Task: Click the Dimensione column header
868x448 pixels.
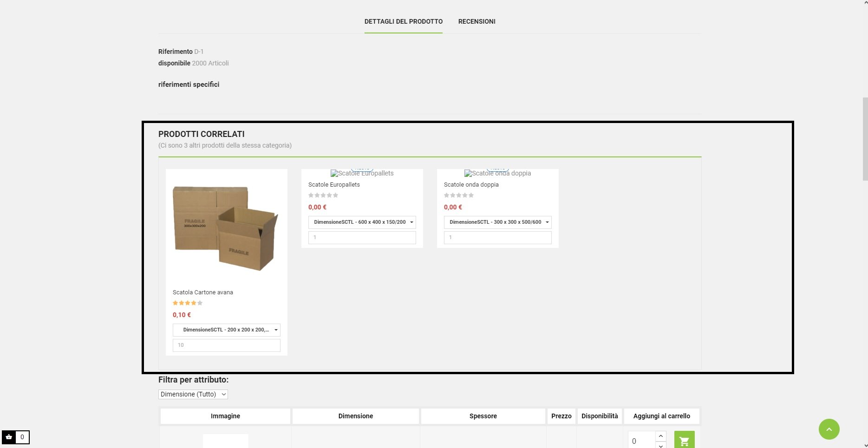Action: 356,416
